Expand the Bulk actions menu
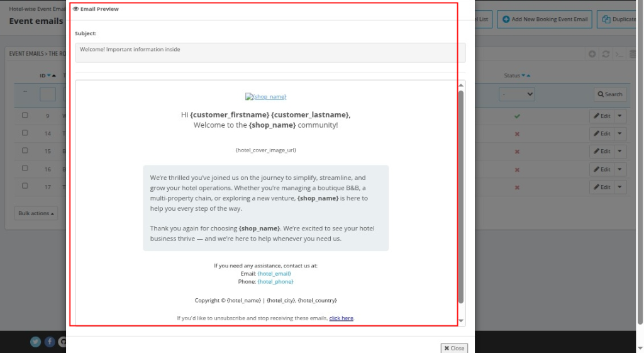 [36, 213]
